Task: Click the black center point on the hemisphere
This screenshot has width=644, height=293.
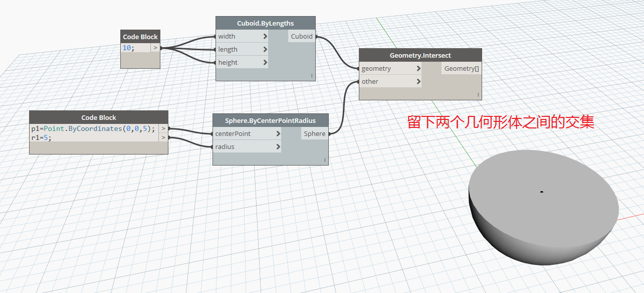Action: 541,192
